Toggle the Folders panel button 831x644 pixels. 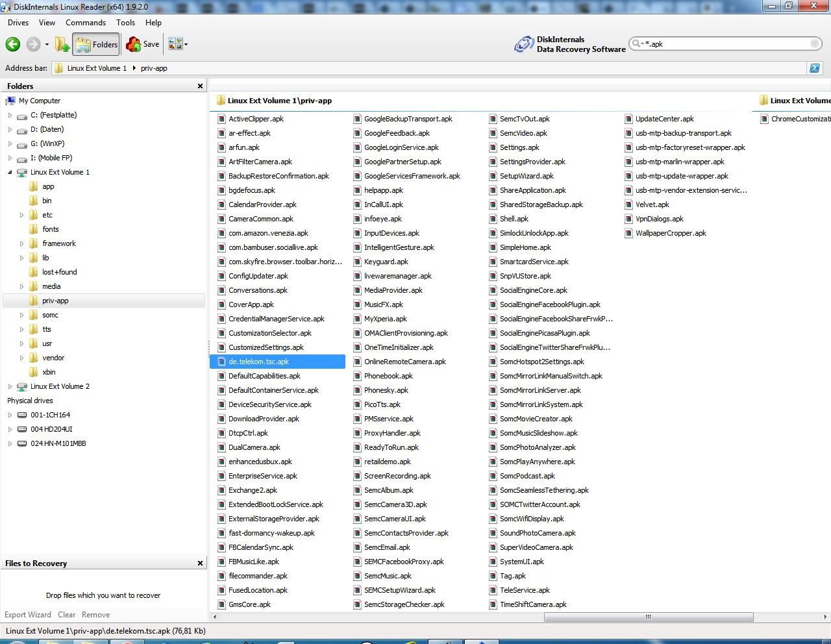point(96,44)
